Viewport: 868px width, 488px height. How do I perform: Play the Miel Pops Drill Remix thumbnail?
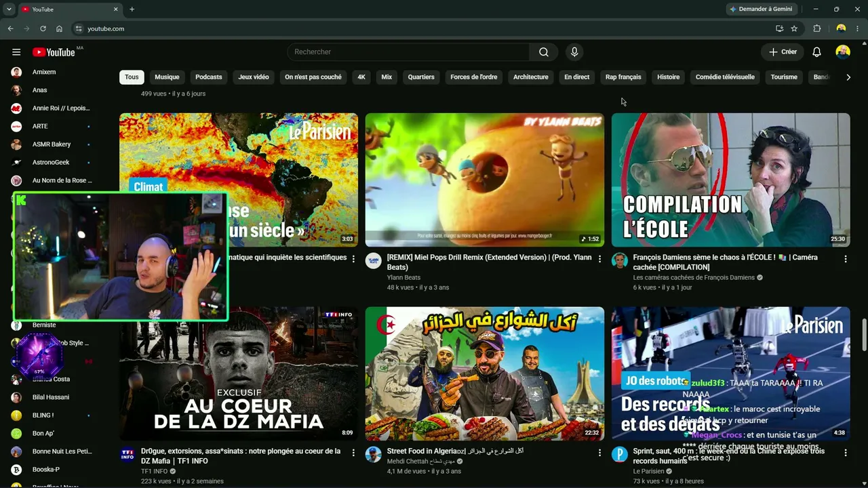click(485, 180)
